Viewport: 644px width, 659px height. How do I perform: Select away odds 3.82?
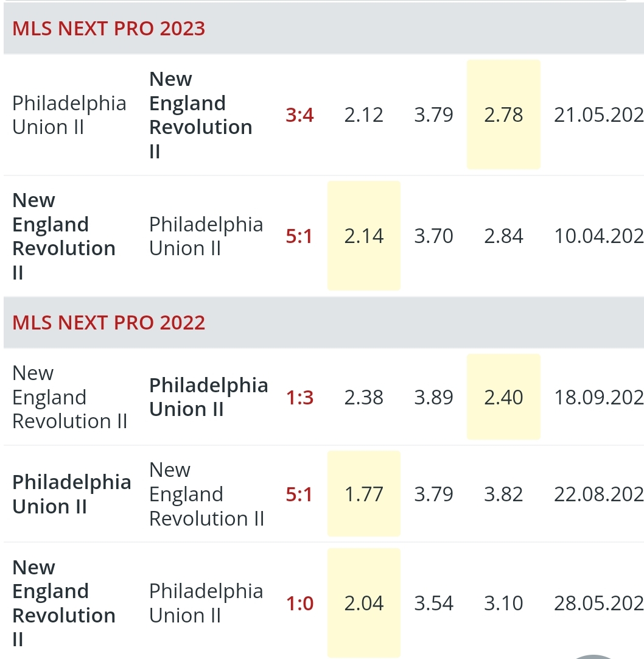(x=503, y=494)
